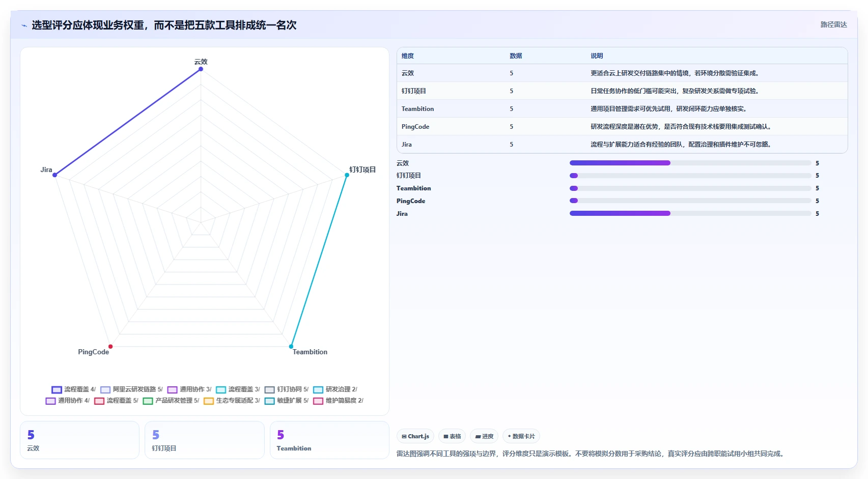Click the PingCode radar data point
The image size is (868, 479).
[110, 347]
